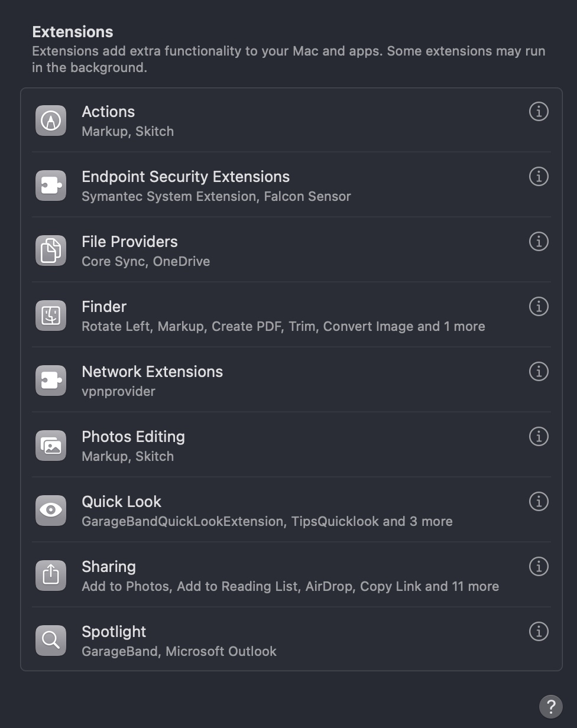The width and height of the screenshot is (577, 728).
Task: Click the Network Extensions puzzle icon
Action: pos(51,381)
